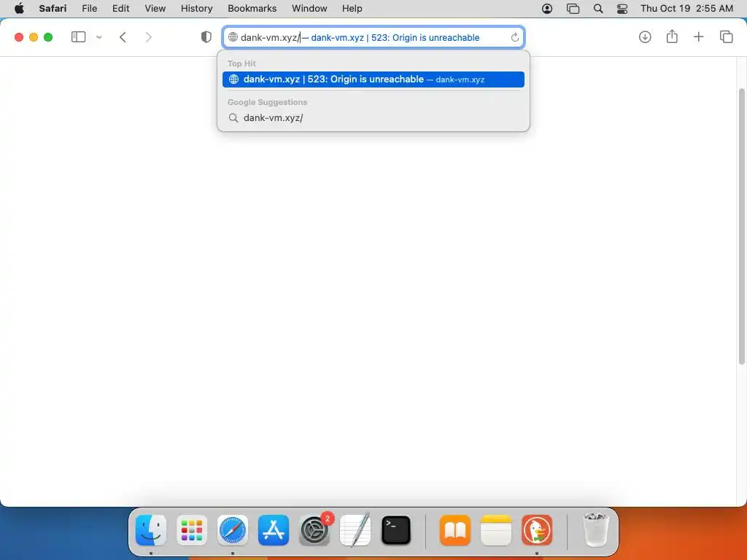Open the Share menu icon
Screen dimensions: 747x560
click(x=672, y=36)
